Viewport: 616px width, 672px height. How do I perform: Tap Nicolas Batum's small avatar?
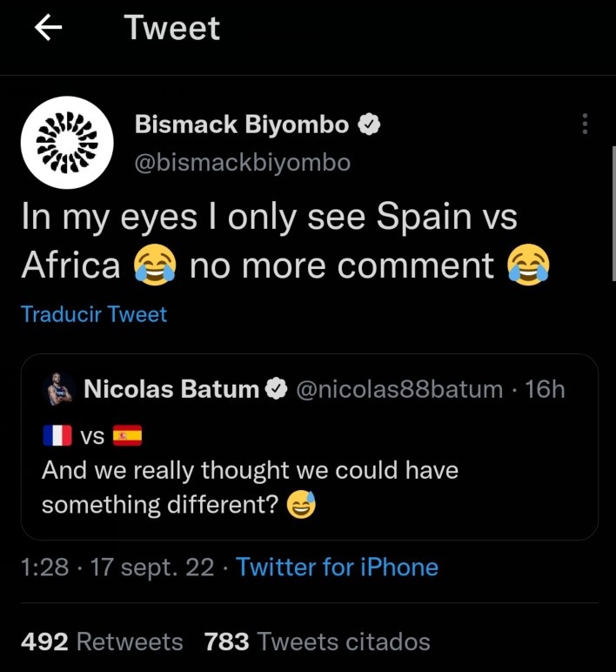[59, 390]
